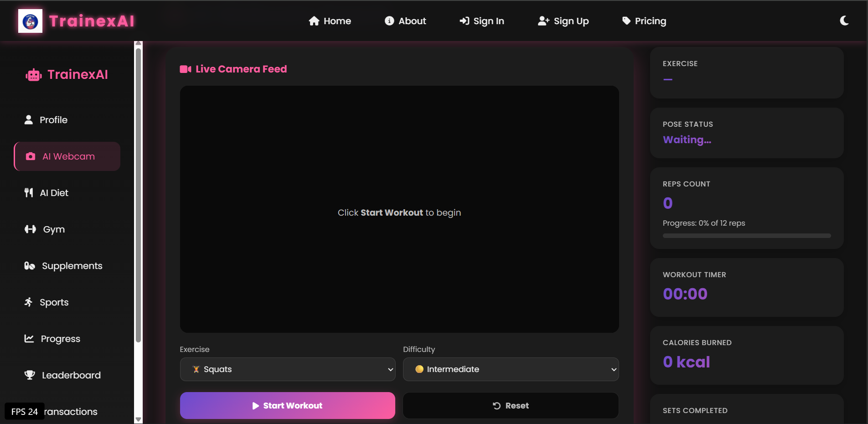Viewport: 868px width, 424px height.
Task: Reset the workout stats
Action: pyautogui.click(x=511, y=406)
